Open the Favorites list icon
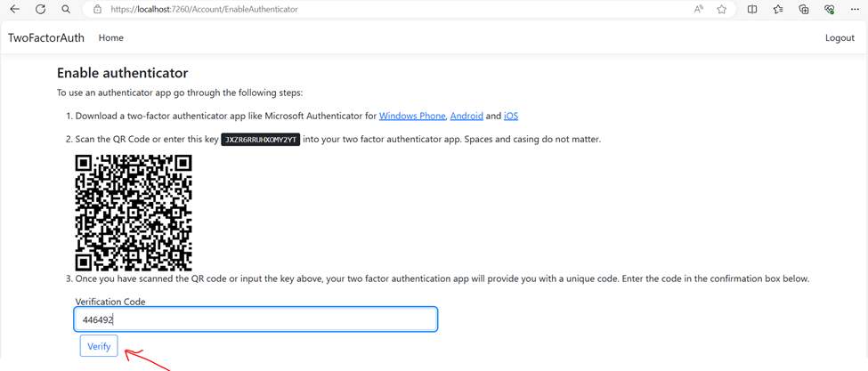The image size is (868, 371). pyautogui.click(x=778, y=9)
